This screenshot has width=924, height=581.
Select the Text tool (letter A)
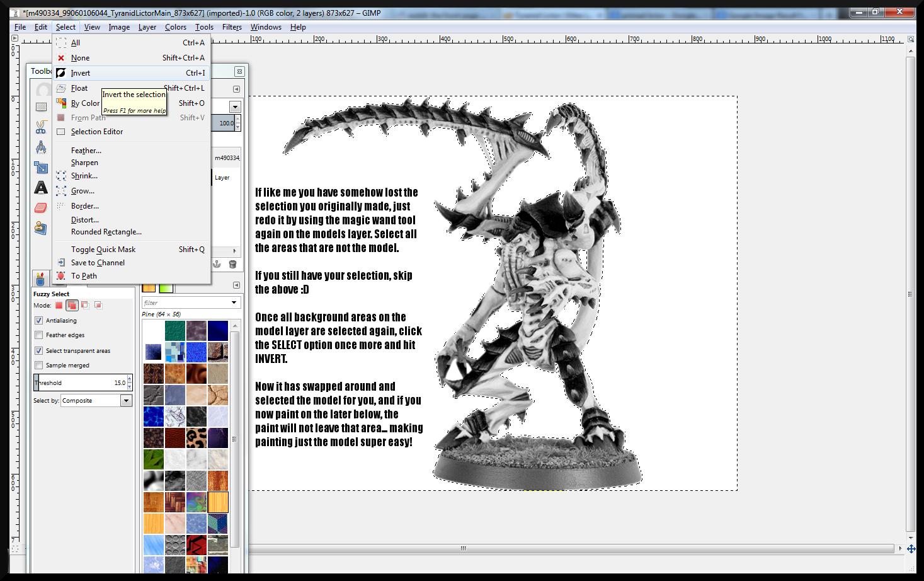tap(41, 188)
